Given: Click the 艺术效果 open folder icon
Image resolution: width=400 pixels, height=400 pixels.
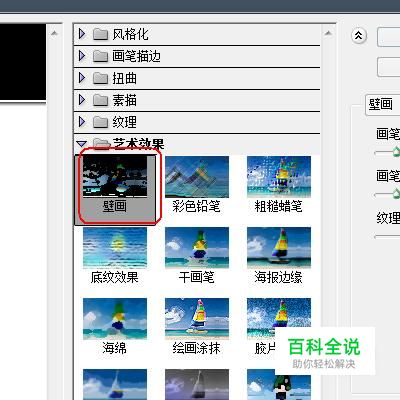Looking at the screenshot, I should (x=101, y=144).
